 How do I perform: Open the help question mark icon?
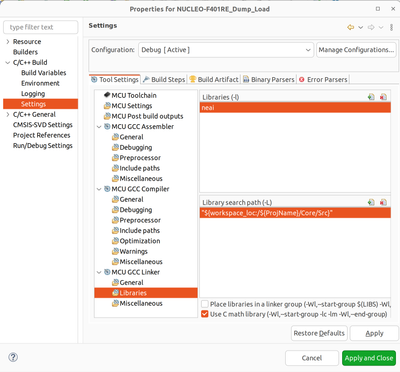pyautogui.click(x=13, y=357)
